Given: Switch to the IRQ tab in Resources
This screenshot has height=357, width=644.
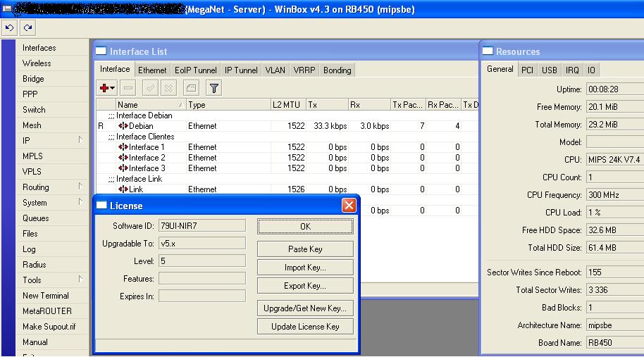Looking at the screenshot, I should pyautogui.click(x=572, y=70).
